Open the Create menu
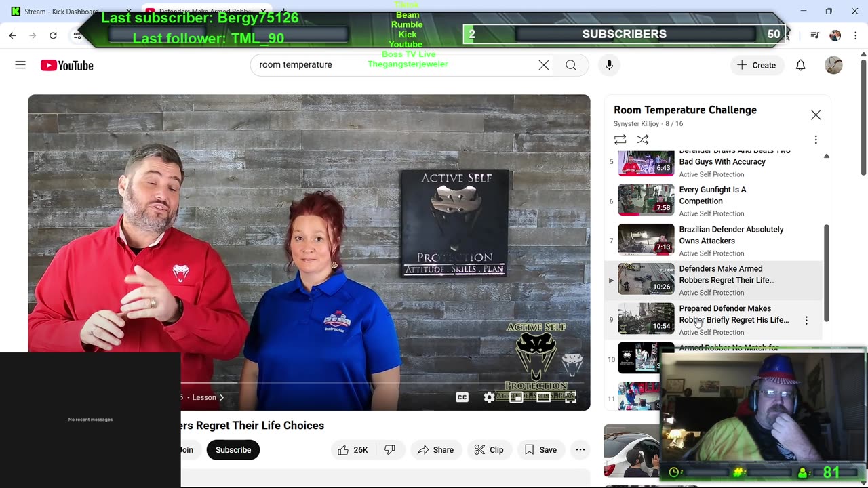The width and height of the screenshot is (868, 488). (756, 65)
